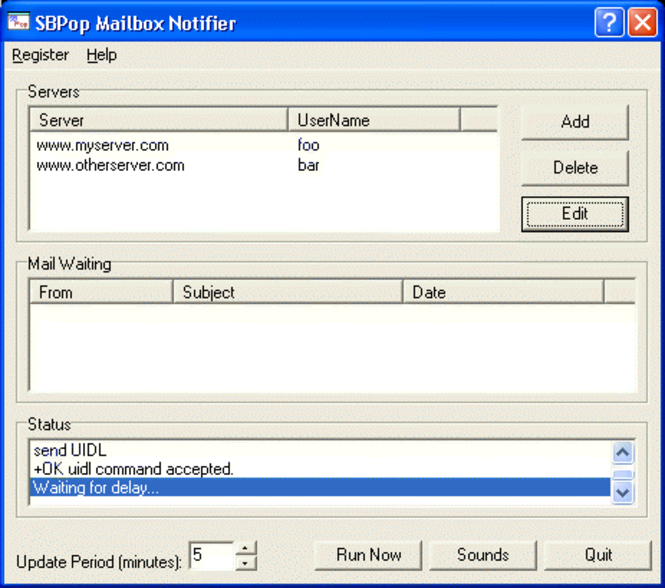
Task: Click the Delete server button
Action: pyautogui.click(x=575, y=168)
